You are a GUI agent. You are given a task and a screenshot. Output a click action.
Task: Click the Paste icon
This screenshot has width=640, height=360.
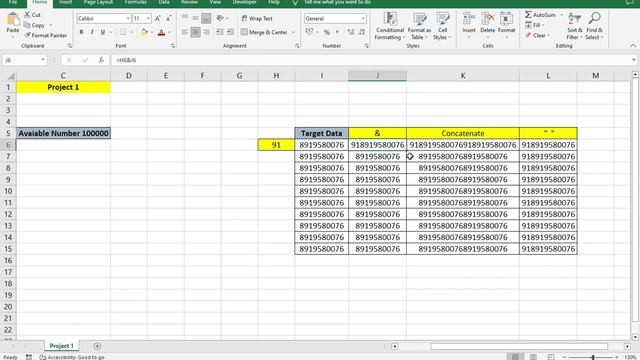point(13,20)
